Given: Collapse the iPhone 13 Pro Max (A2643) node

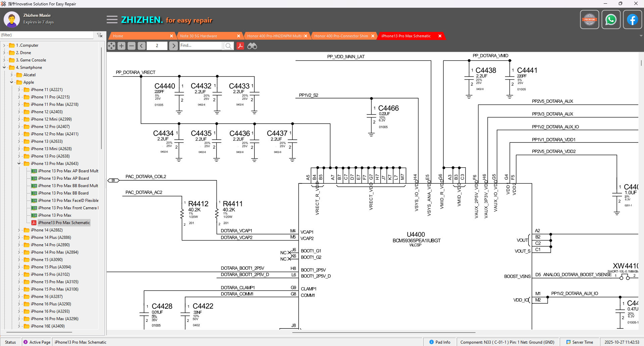Looking at the screenshot, I should pos(19,164).
